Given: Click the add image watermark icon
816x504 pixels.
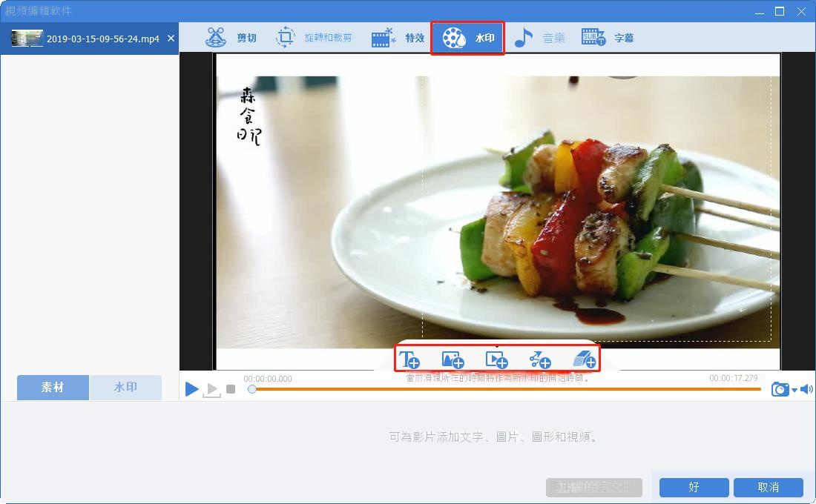Looking at the screenshot, I should tap(453, 359).
